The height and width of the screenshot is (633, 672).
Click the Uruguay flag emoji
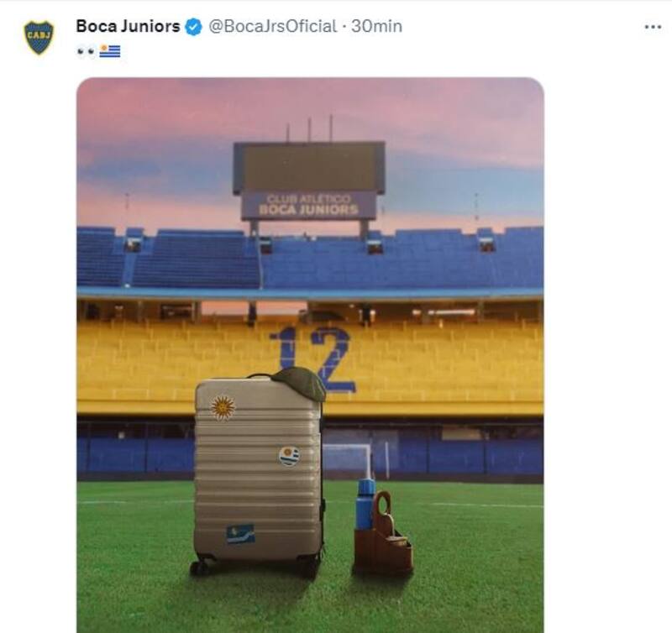point(110,51)
